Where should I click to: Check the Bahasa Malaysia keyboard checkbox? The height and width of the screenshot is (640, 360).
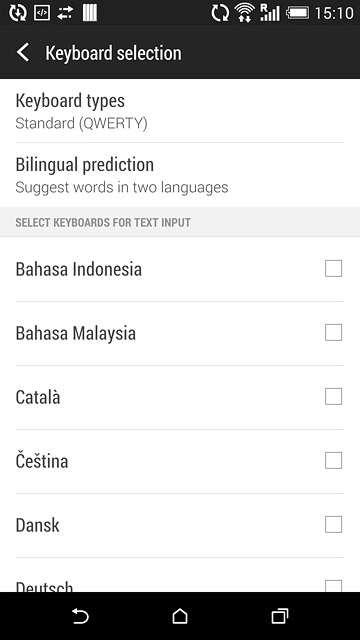pyautogui.click(x=333, y=333)
